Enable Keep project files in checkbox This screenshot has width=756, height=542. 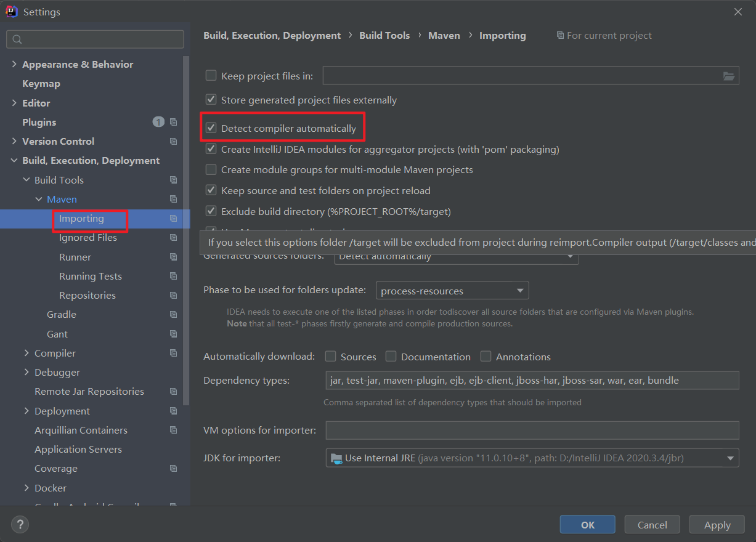point(211,76)
